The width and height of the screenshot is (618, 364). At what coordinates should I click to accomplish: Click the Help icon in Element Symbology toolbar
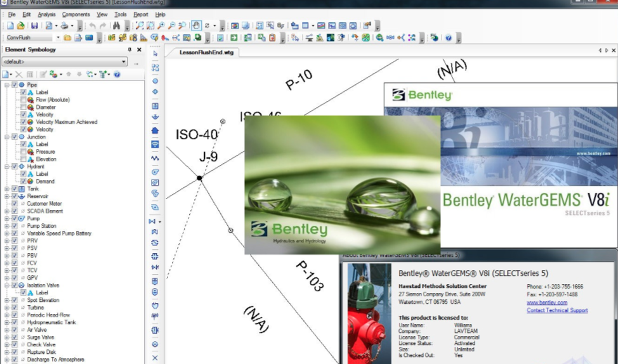click(x=117, y=75)
